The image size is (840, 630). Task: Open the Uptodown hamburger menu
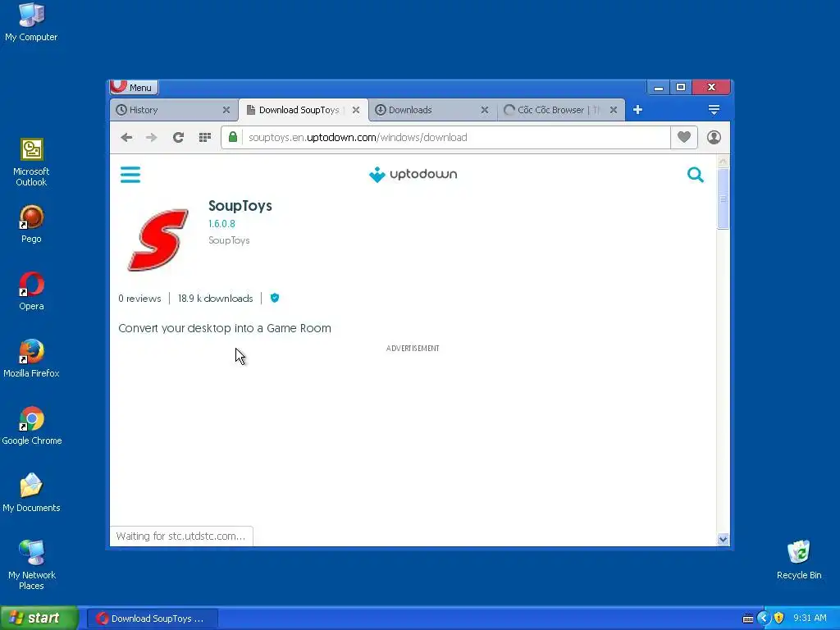130,175
